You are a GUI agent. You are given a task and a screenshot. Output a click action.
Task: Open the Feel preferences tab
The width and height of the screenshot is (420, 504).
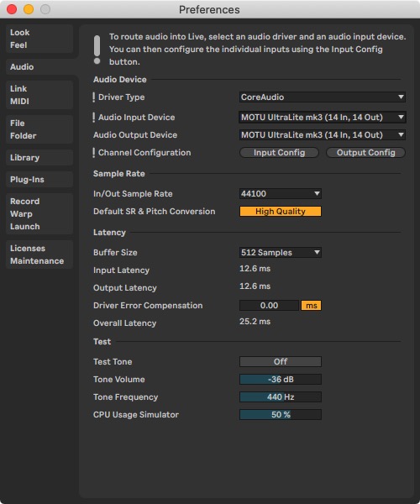tap(18, 45)
